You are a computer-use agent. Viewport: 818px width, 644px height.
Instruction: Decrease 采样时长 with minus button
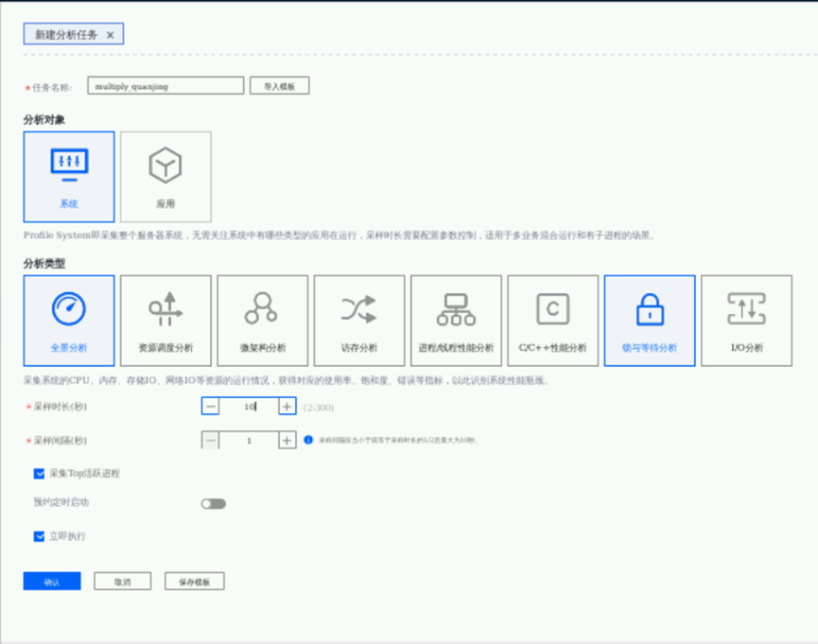point(210,407)
